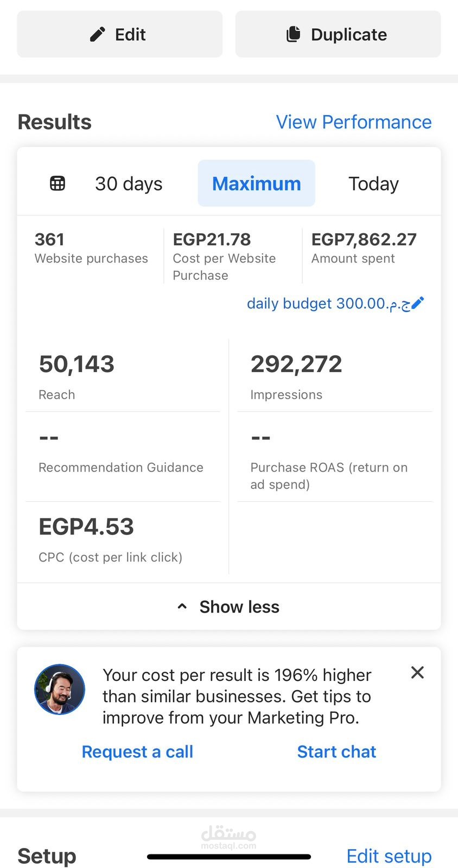Select the Today results tab
This screenshot has width=458, height=868.
(373, 183)
